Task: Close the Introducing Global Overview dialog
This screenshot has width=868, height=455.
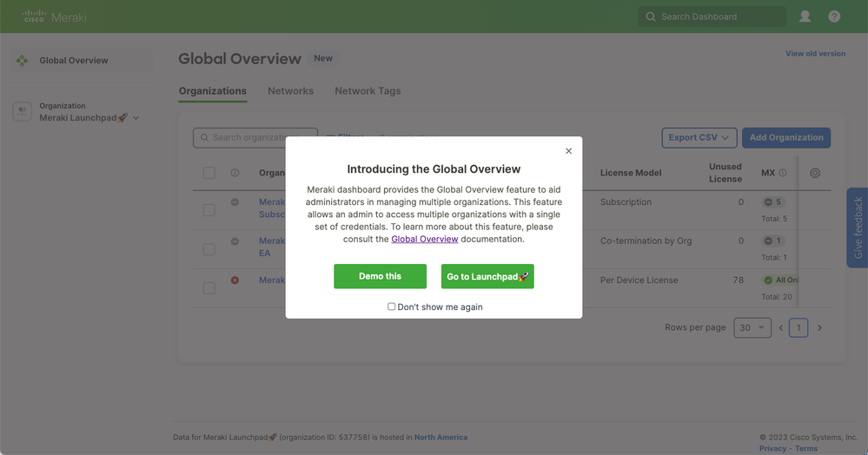Action: [x=568, y=151]
